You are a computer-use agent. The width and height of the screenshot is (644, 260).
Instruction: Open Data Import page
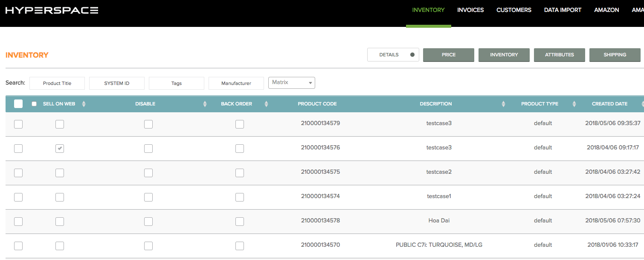tap(563, 10)
